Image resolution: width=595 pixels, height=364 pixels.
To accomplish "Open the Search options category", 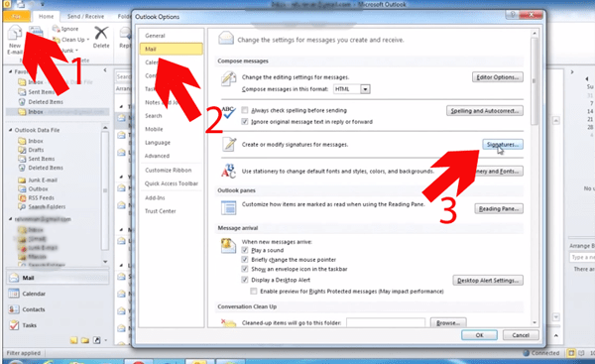I will pyautogui.click(x=154, y=116).
